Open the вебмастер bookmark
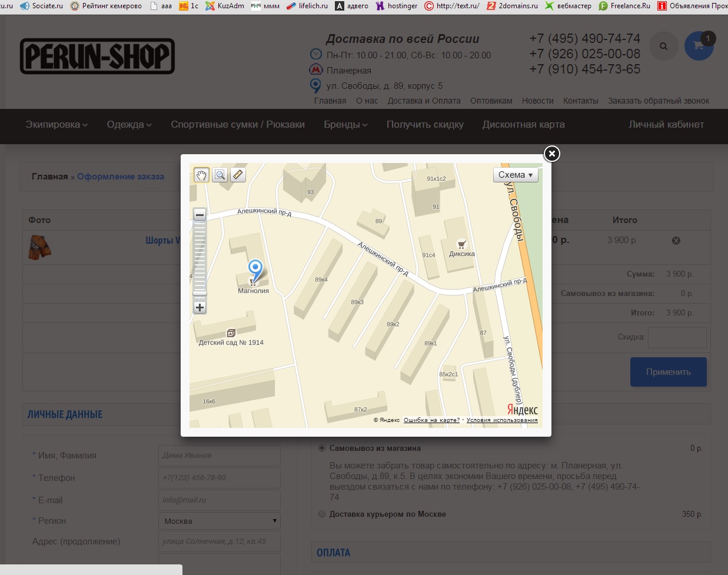728x575 pixels. tap(568, 6)
